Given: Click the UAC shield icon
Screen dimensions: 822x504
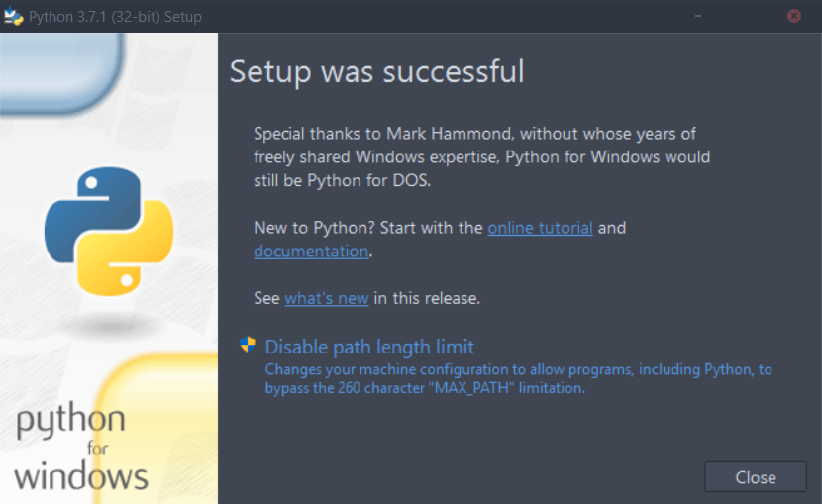Looking at the screenshot, I should tap(248, 346).
